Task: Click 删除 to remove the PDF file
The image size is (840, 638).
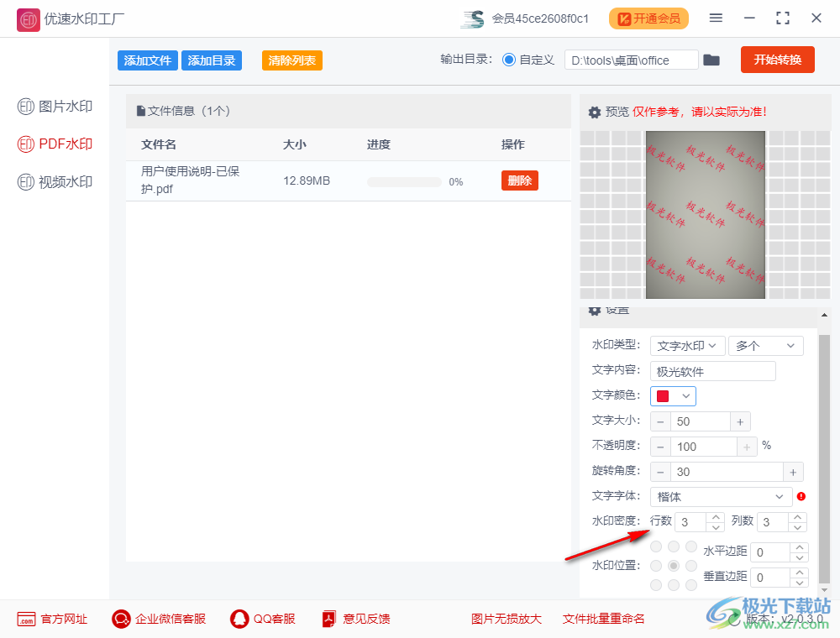Action: coord(519,180)
